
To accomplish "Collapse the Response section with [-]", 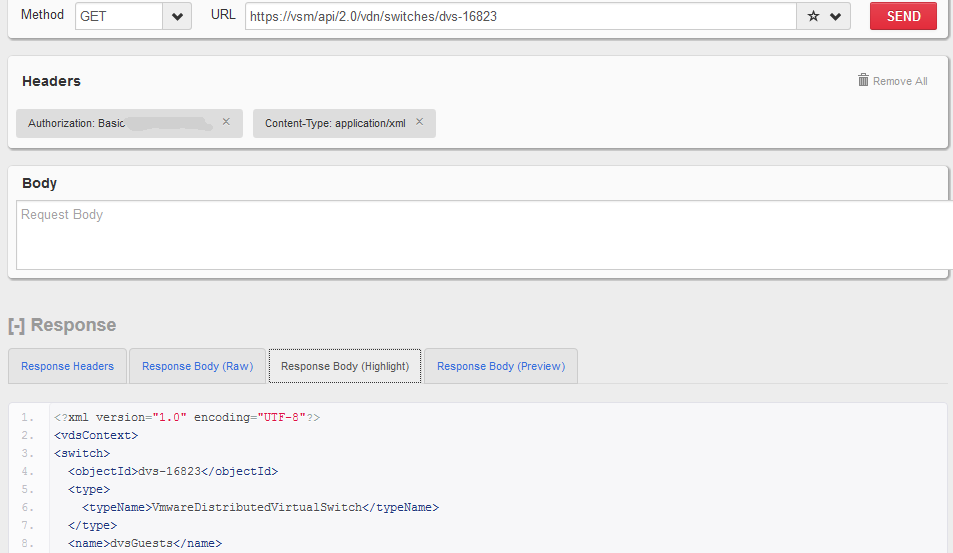I will (x=16, y=326).
